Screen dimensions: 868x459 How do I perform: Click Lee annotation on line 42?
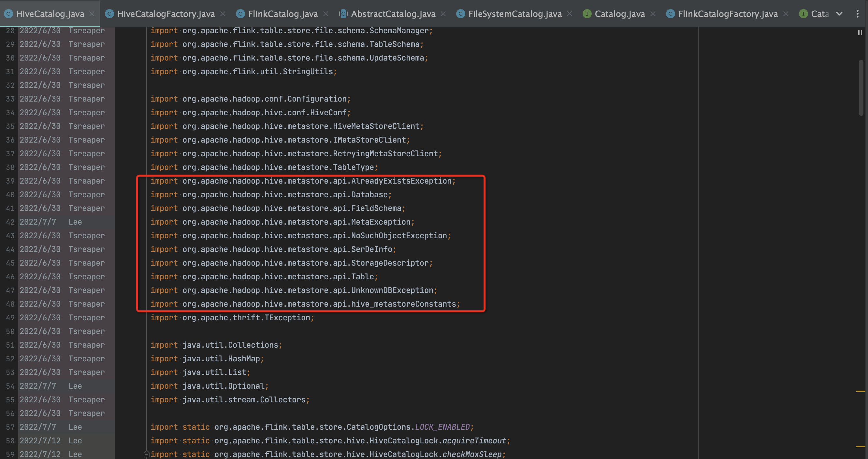(x=75, y=222)
